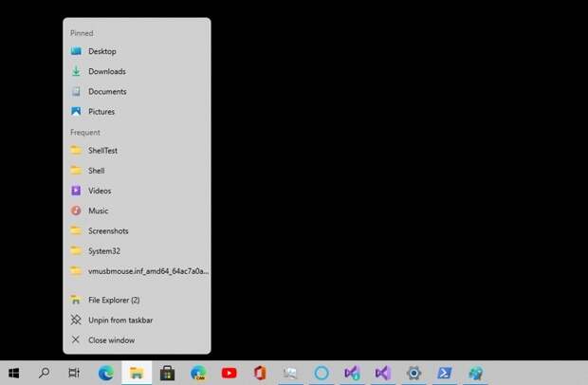Image resolution: width=588 pixels, height=385 pixels.
Task: Select Close window in jump list
Action: [137, 340]
